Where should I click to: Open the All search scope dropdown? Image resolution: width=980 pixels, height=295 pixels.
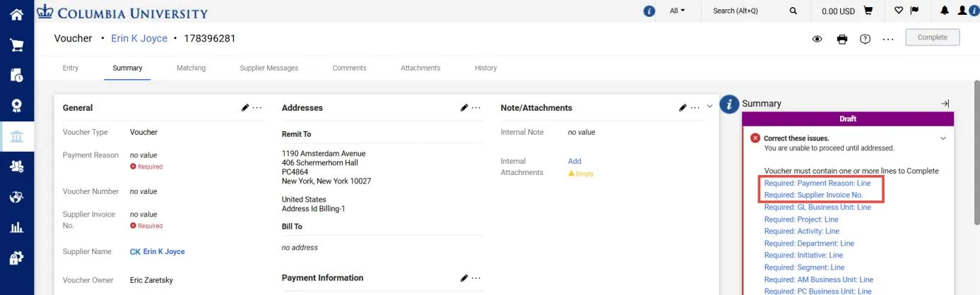(x=677, y=11)
